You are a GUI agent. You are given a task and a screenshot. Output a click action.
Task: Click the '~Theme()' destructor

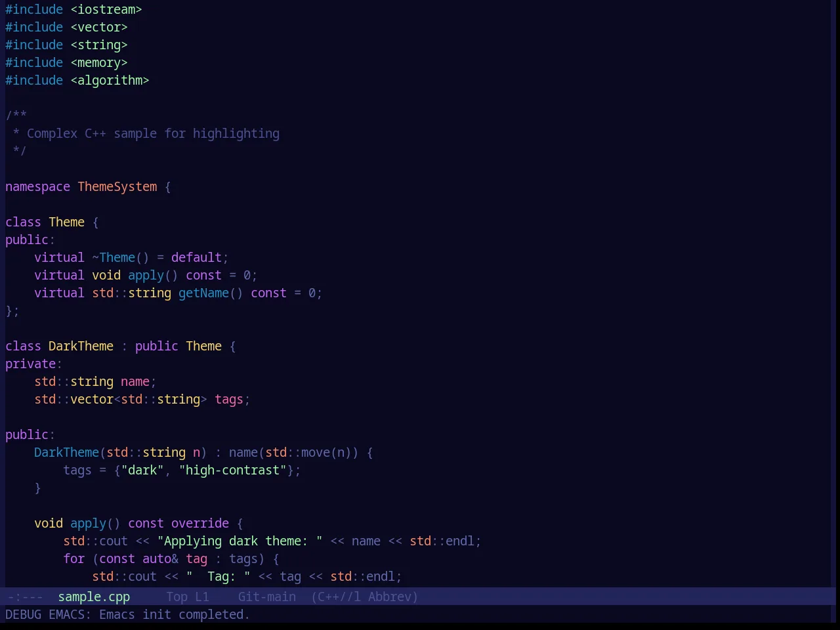tap(121, 258)
